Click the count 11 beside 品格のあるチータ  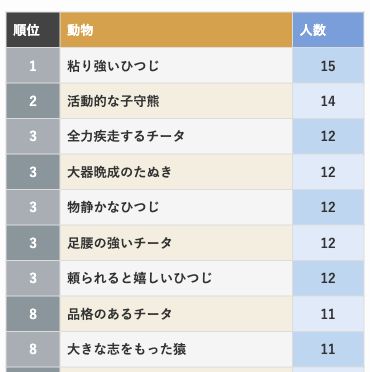click(328, 314)
